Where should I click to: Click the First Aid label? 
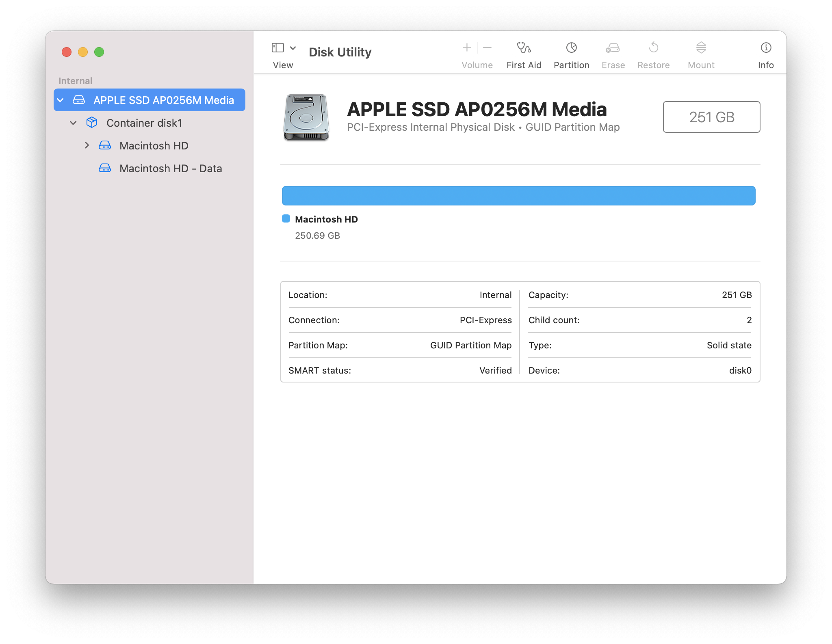click(x=524, y=65)
